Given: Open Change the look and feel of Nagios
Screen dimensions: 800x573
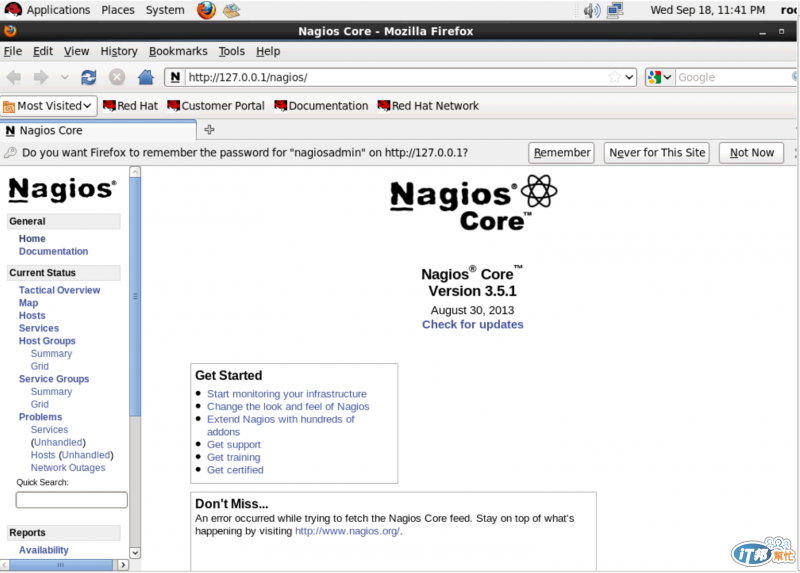Looking at the screenshot, I should coord(288,407).
